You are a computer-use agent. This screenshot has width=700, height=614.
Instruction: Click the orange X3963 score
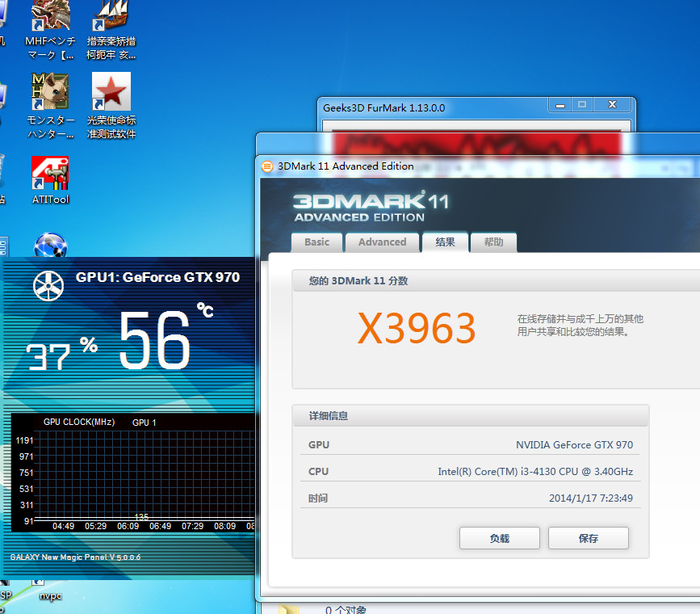point(417,328)
